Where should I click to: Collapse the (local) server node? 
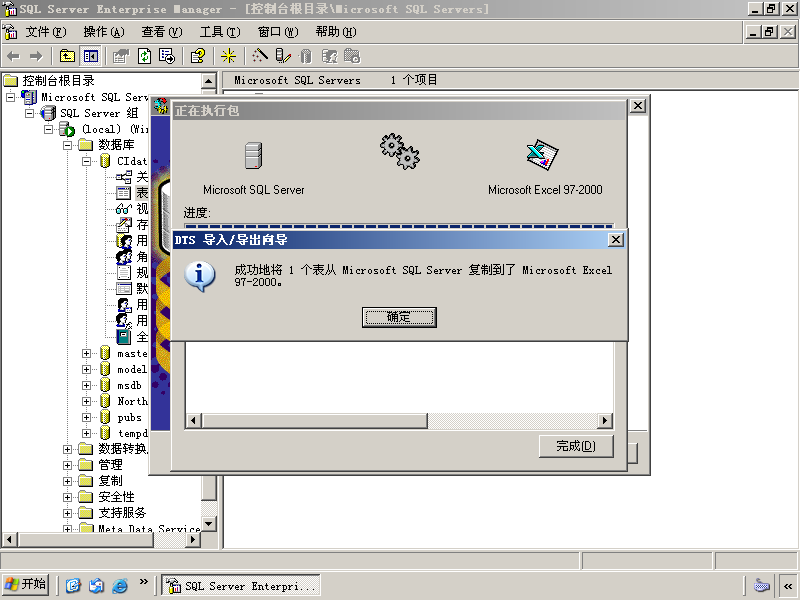(48, 129)
